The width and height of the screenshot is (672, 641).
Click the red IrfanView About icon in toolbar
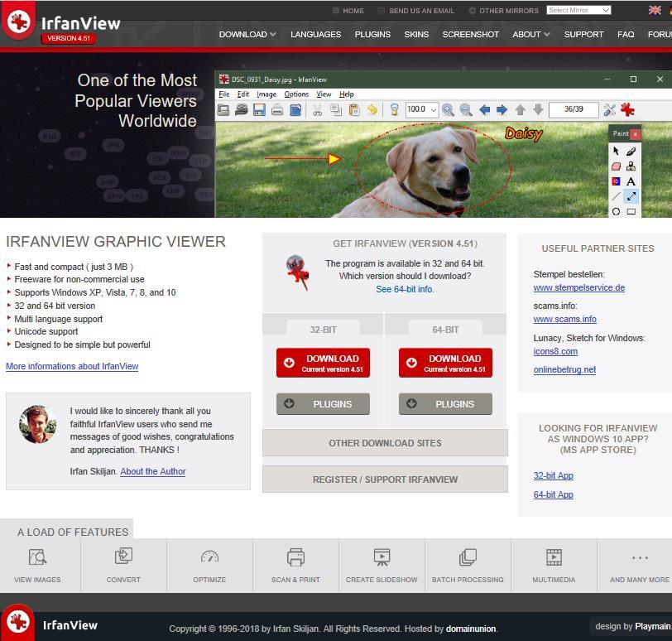(627, 110)
